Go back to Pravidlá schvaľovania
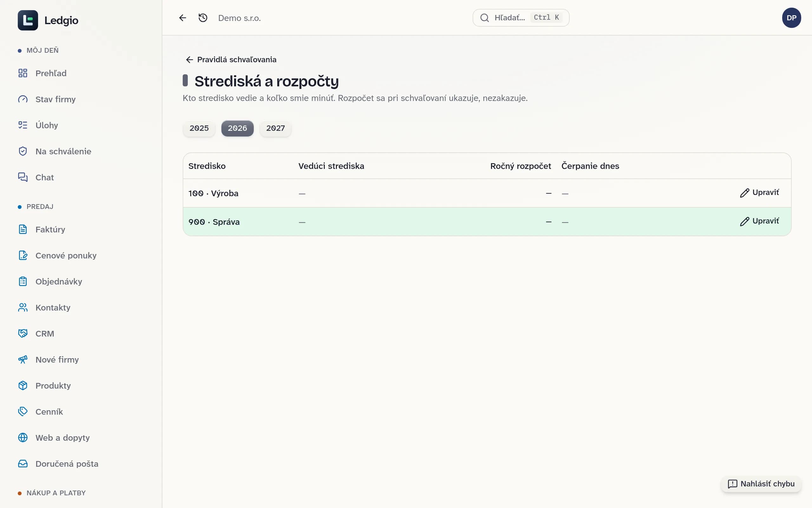 point(231,59)
